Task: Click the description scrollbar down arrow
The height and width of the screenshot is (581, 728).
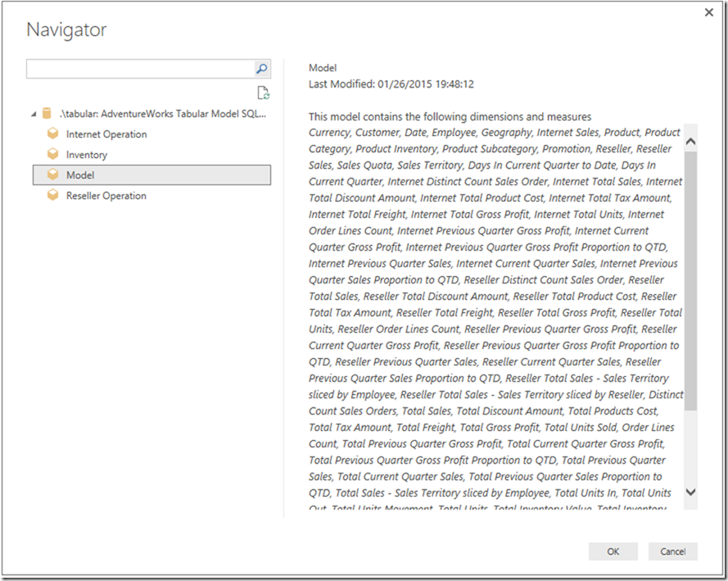Action: tap(690, 492)
